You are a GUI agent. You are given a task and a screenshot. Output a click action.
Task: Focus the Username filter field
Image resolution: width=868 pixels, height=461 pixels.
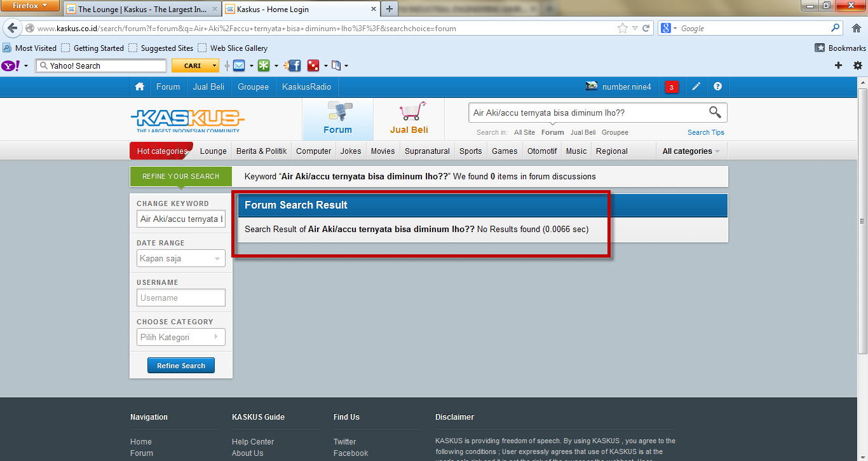181,298
